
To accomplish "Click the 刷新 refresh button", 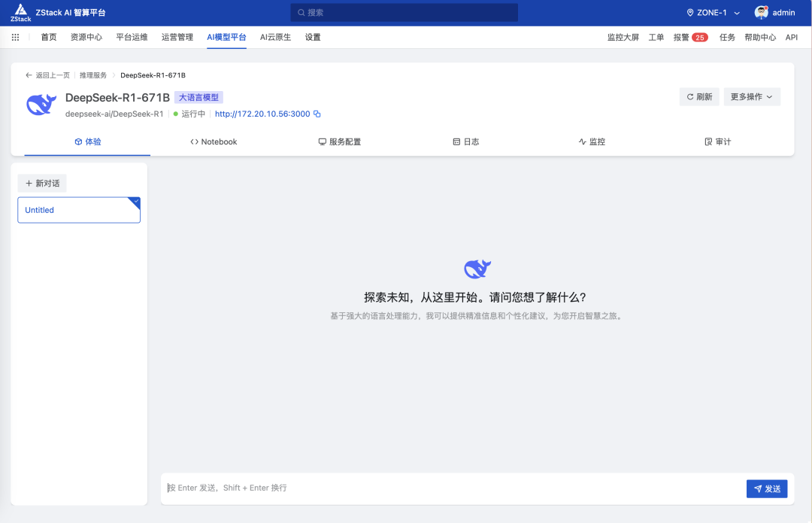I will pos(699,97).
